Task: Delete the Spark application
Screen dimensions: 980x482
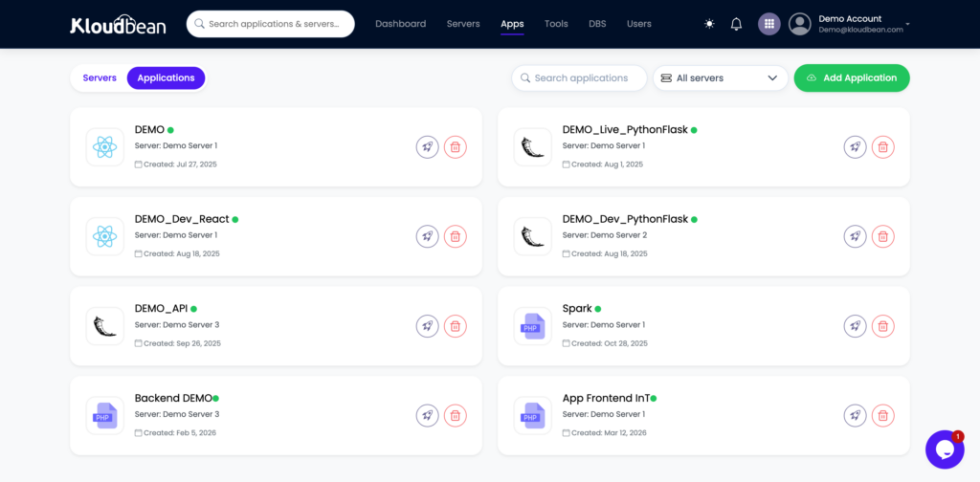Action: click(x=883, y=326)
